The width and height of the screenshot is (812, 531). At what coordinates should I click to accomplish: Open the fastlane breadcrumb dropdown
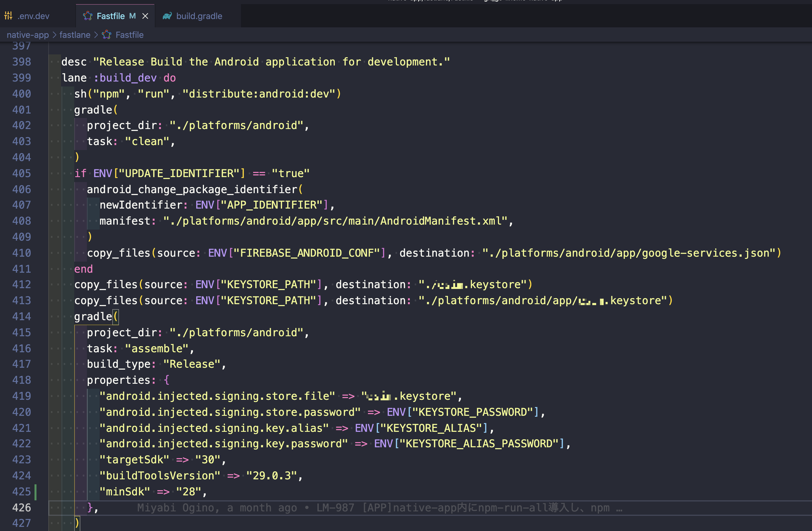tap(75, 35)
